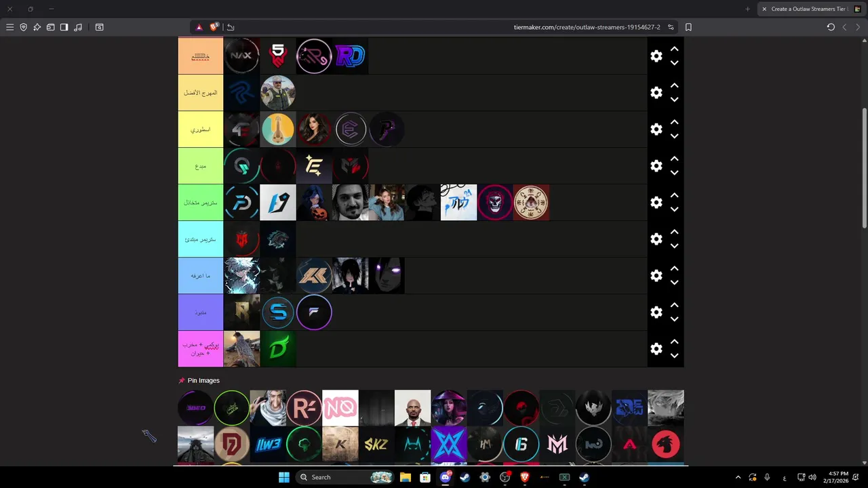Open settings gear for the purple tier row
The width and height of the screenshot is (868, 488).
click(x=656, y=312)
